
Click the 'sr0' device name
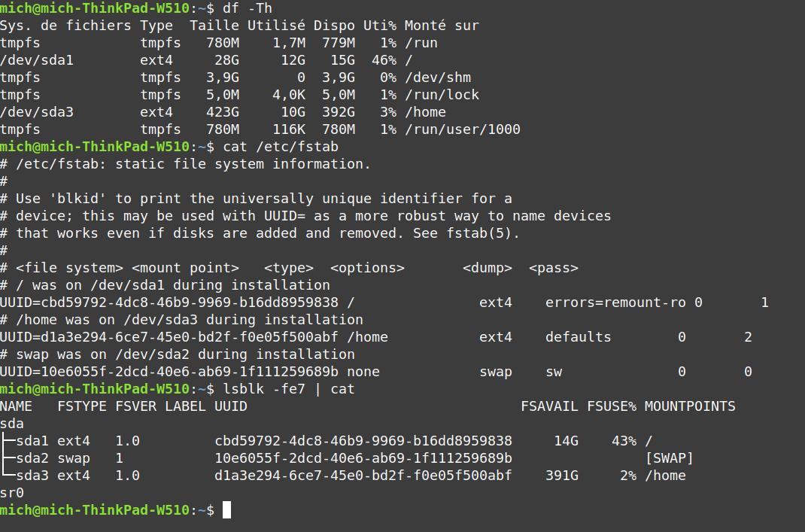pos(12,493)
